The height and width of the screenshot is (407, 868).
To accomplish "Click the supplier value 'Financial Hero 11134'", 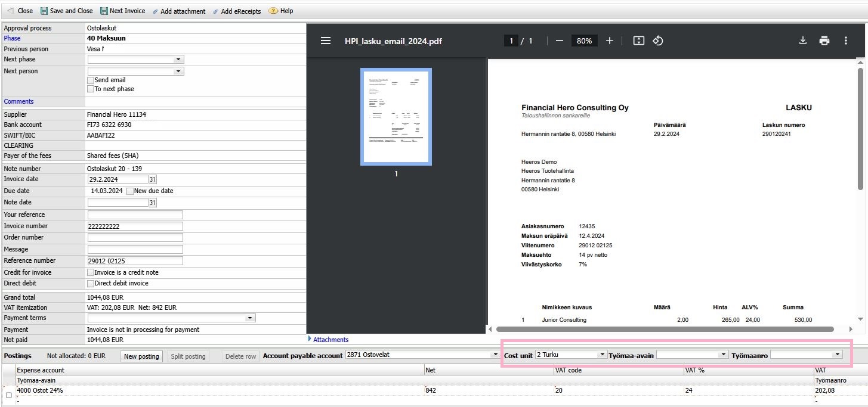I will click(x=116, y=114).
